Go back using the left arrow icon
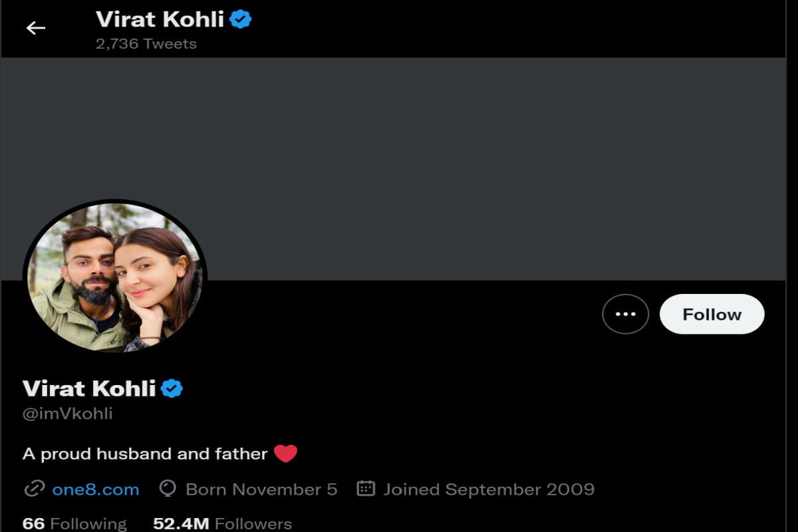This screenshot has width=798, height=532. click(x=35, y=28)
